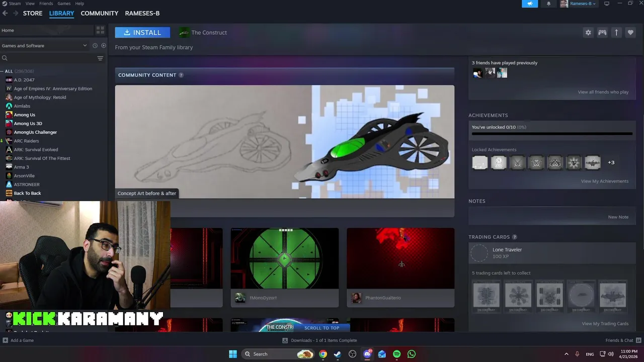View My Trading Cards link
The width and height of the screenshot is (644, 362).
[605, 324]
